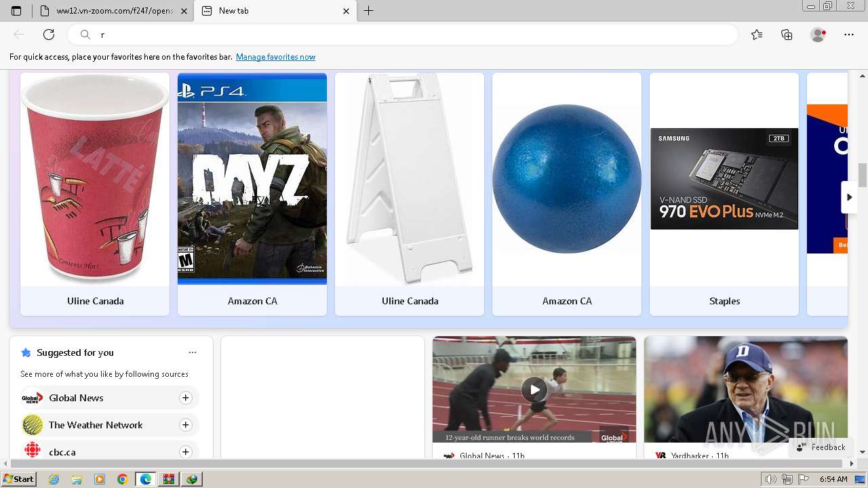Open Suggested for you options menu
This screenshot has height=488, width=868.
(x=193, y=352)
